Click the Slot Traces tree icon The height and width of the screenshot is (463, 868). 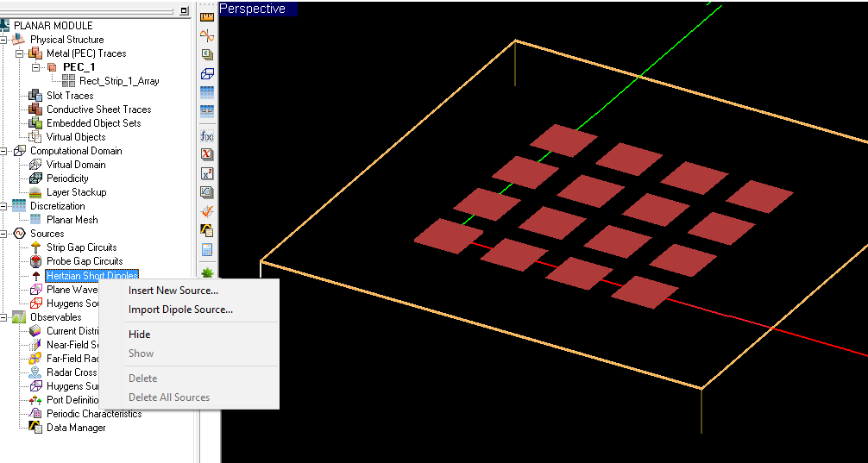tap(35, 95)
